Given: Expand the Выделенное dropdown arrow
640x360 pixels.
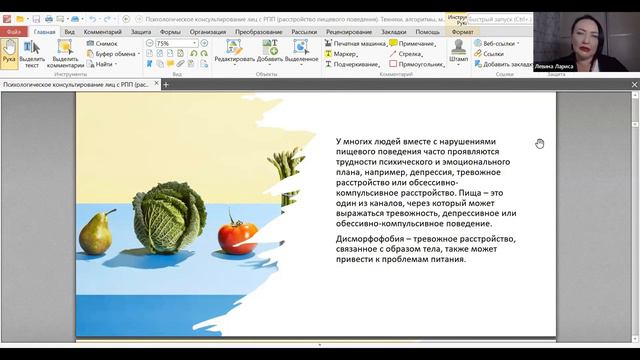Looking at the screenshot, I should point(301,65).
